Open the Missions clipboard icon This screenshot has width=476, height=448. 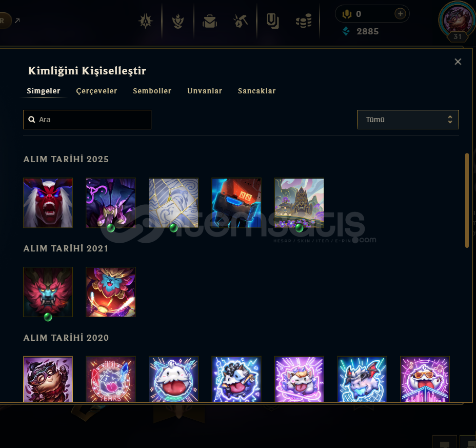[272, 21]
